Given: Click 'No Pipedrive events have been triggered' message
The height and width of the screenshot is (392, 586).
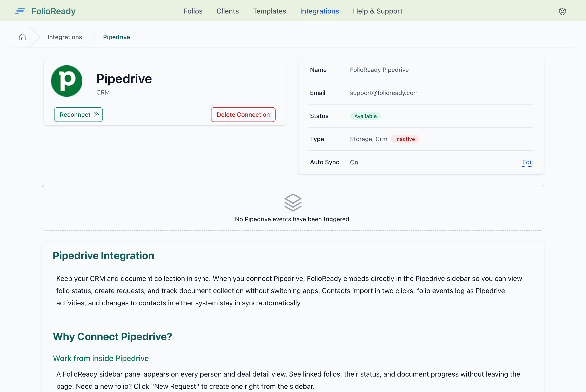Looking at the screenshot, I should pos(293,219).
